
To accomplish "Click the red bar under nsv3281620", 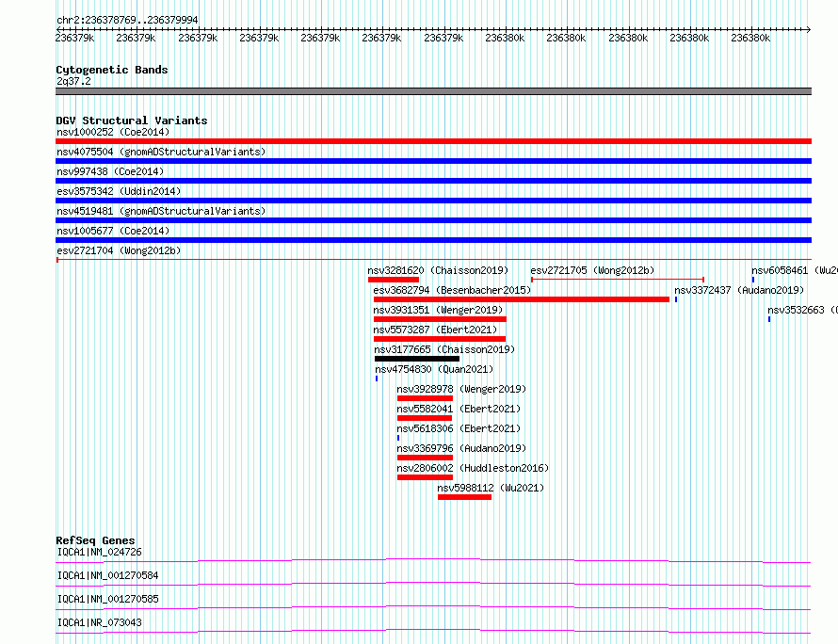I will click(394, 280).
